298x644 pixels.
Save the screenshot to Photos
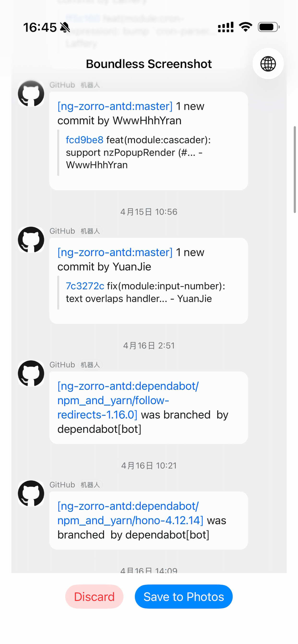[184, 597]
